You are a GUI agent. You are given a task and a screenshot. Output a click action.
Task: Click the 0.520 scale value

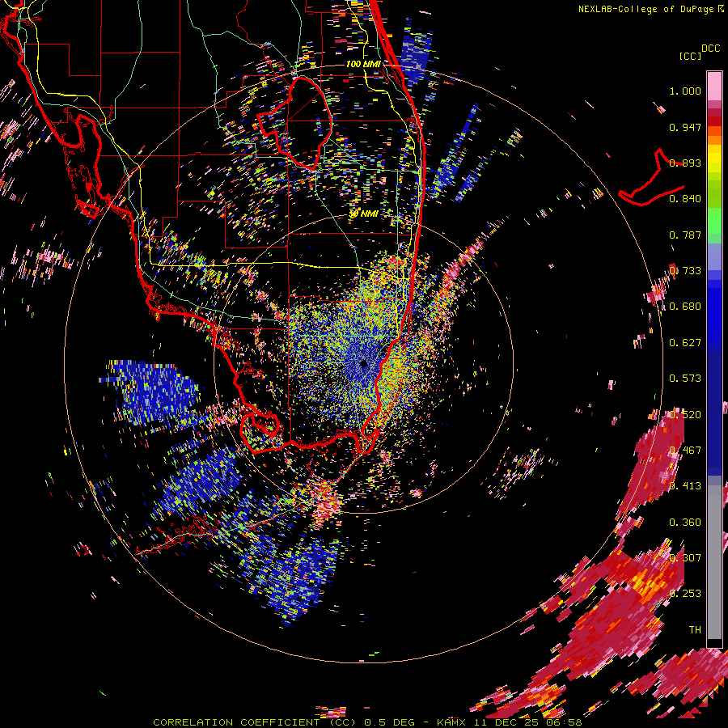685,415
